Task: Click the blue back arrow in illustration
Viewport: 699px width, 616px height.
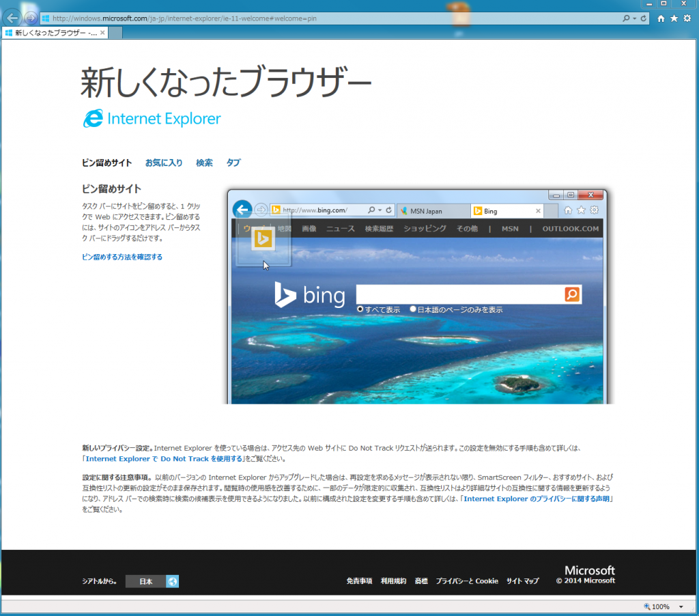Action: (x=242, y=209)
